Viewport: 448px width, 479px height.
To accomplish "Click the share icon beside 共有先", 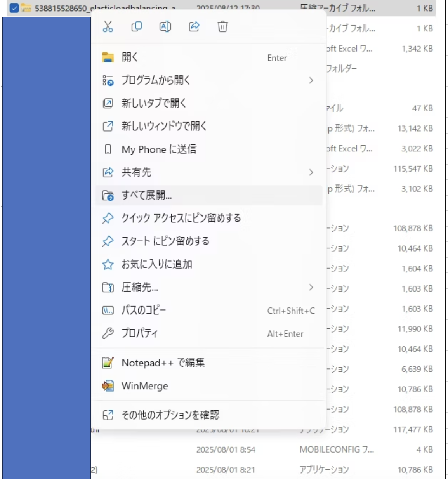I will (x=108, y=172).
